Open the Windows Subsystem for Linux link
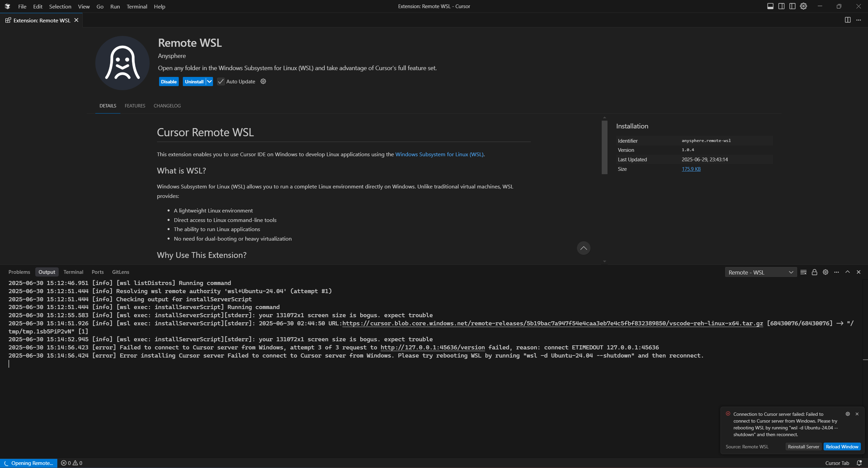Image resolution: width=868 pixels, height=468 pixels. (440, 154)
